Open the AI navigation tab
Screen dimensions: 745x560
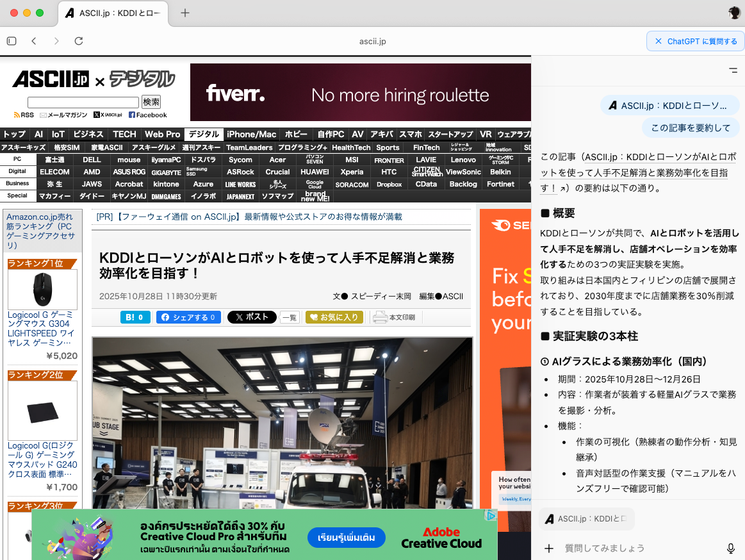[x=39, y=135]
